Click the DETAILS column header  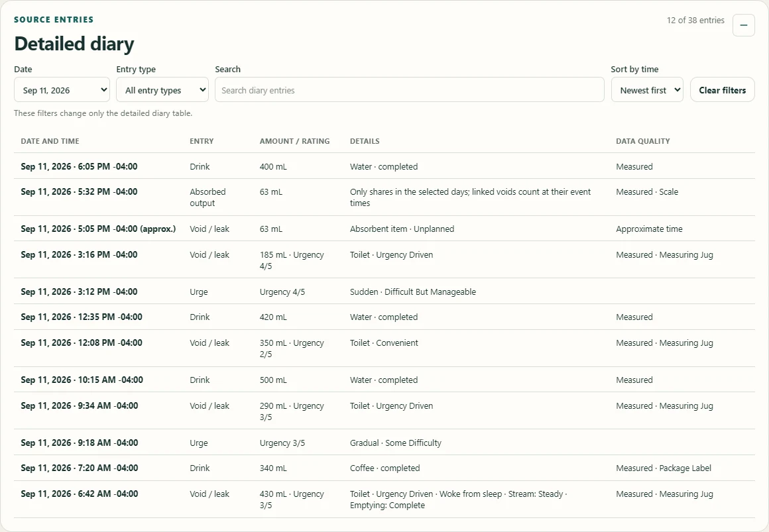tap(365, 141)
